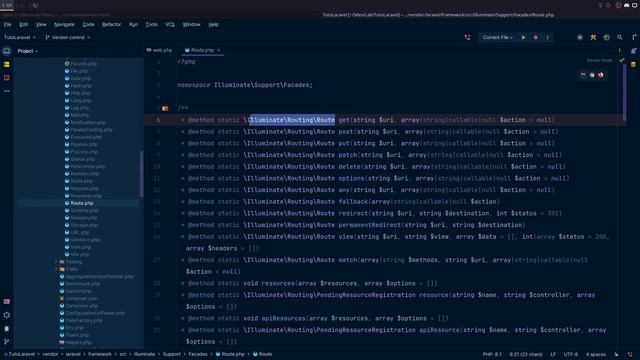Click the inspection checkmark icon in editor
This screenshot has width=640, height=360.
point(622,60)
